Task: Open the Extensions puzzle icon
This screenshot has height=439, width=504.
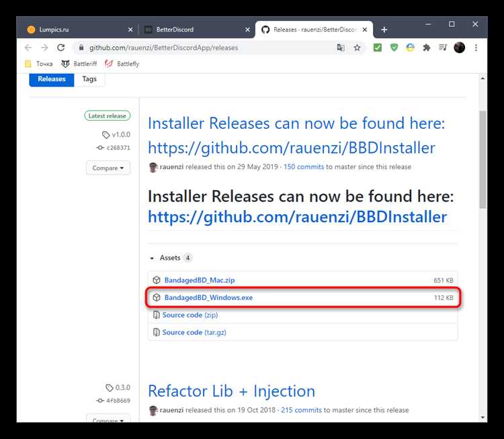Action: pos(426,48)
